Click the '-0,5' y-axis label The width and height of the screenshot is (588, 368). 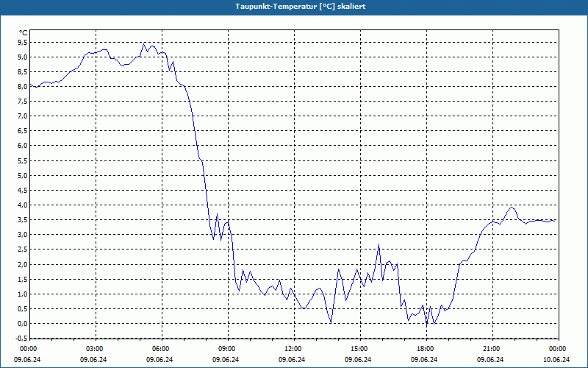click(21, 339)
